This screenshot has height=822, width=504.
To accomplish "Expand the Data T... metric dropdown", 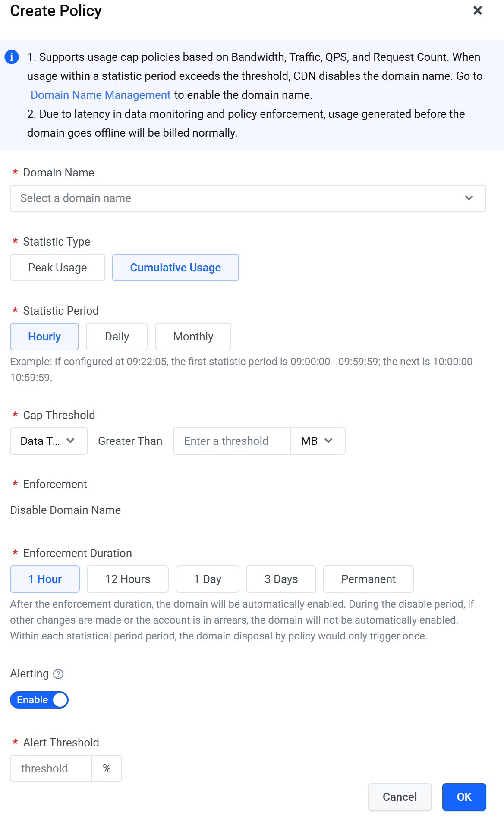I will (48, 441).
